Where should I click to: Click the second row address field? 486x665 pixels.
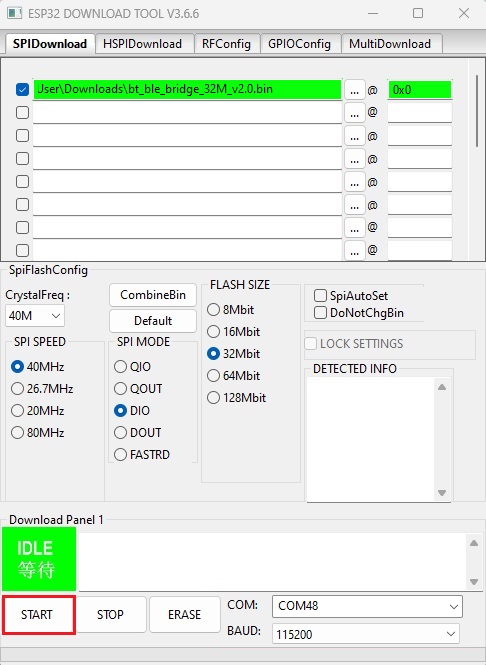(x=420, y=113)
